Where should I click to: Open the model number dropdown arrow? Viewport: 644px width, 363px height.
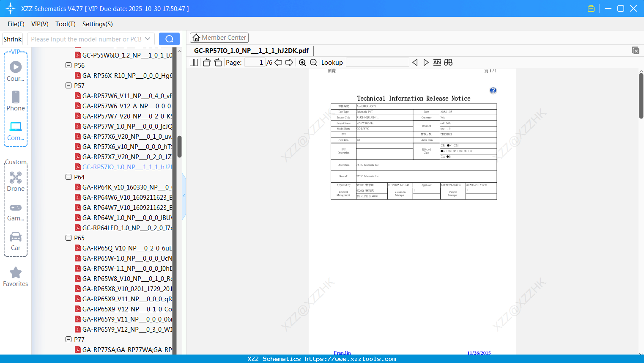[x=148, y=39]
